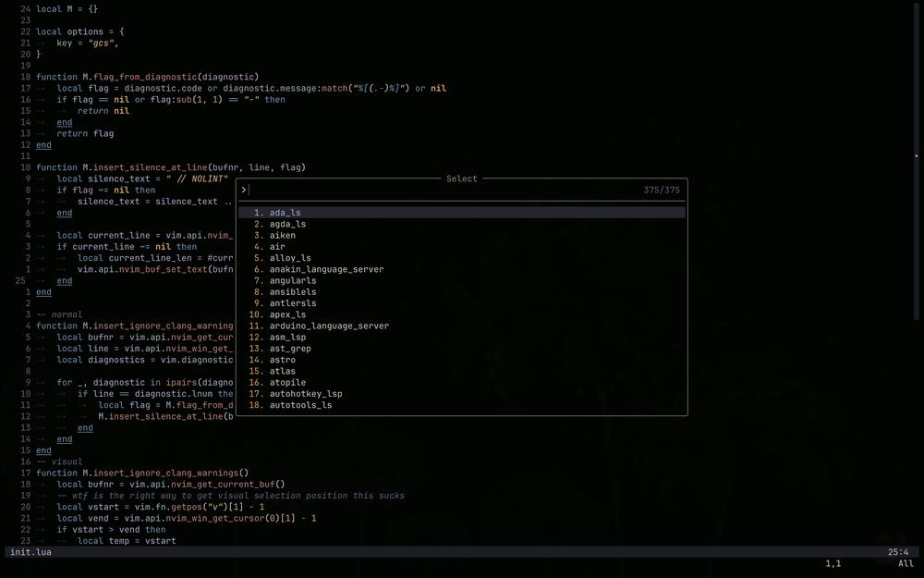Click "init.lua" in the status bar
The image size is (924, 578).
(29, 551)
